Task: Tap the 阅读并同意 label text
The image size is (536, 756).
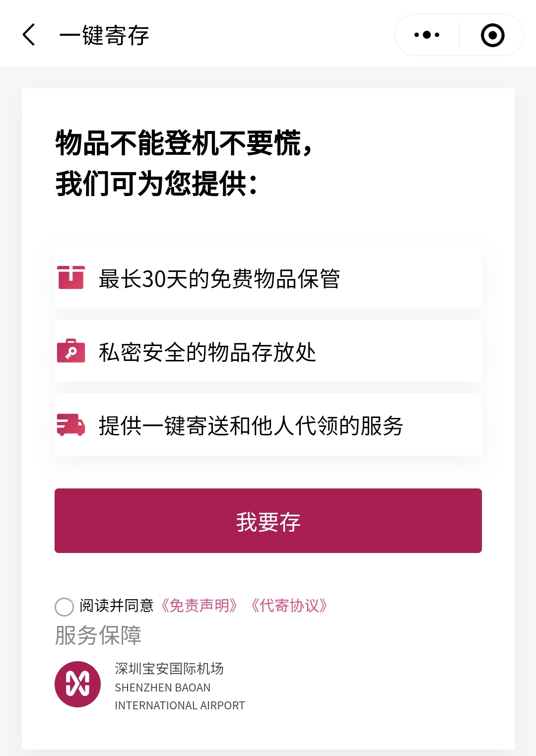Action: click(x=117, y=606)
